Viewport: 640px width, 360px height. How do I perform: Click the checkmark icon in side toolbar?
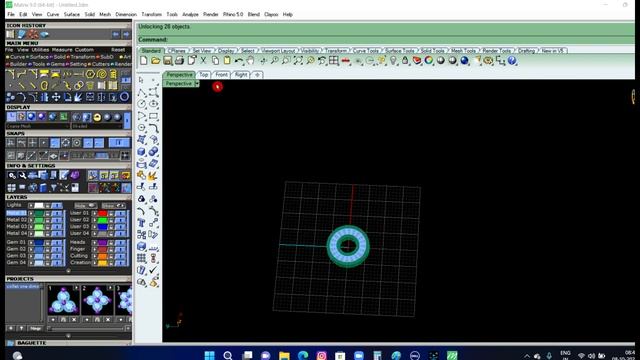tap(153, 270)
